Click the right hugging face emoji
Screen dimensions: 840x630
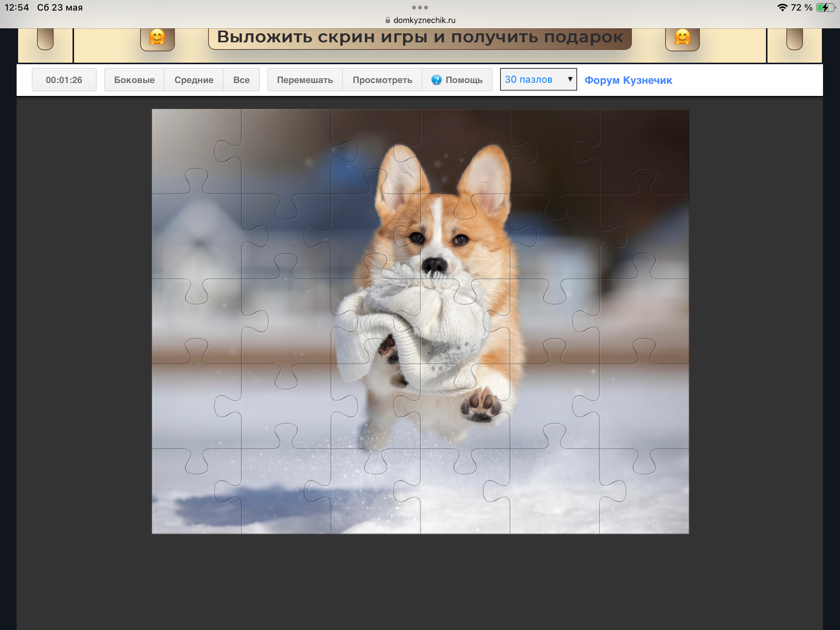[682, 38]
